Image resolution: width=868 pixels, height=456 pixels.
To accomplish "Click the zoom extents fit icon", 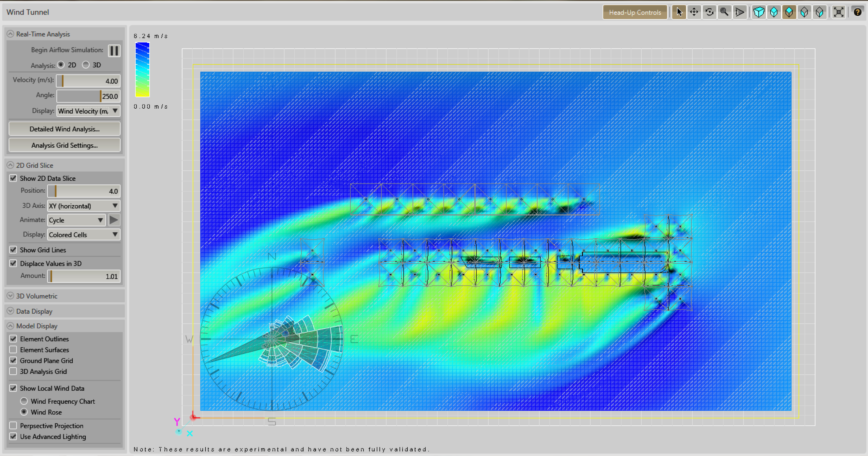I will (x=838, y=12).
